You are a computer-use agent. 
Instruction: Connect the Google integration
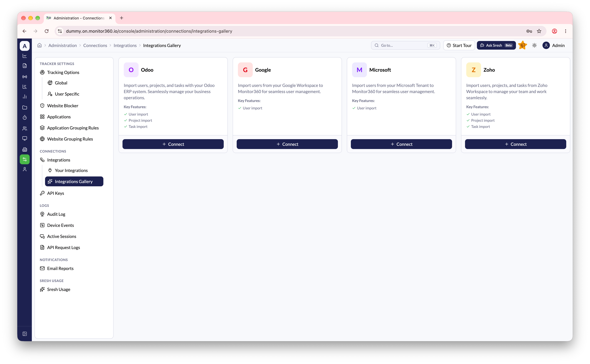[287, 144]
